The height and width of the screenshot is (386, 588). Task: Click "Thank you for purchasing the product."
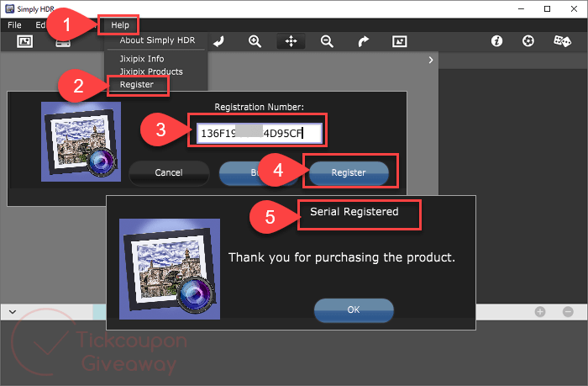342,257
